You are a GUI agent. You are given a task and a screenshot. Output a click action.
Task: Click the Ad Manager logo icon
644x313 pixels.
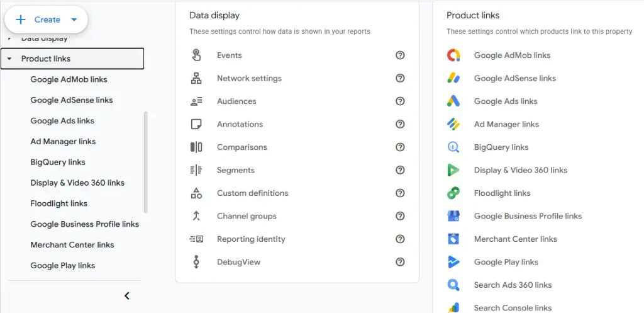(453, 124)
